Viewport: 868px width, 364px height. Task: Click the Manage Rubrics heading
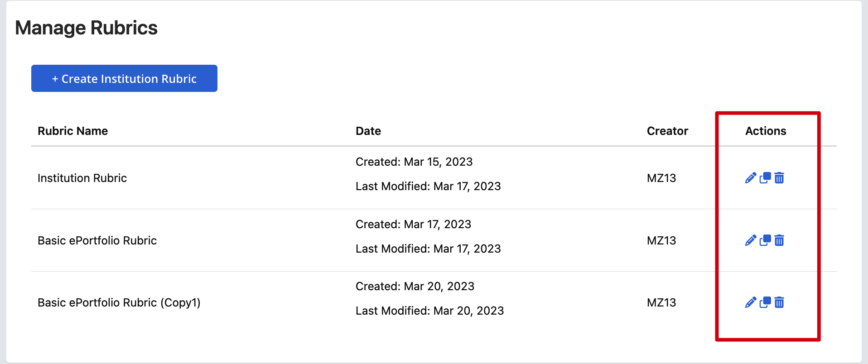pos(86,28)
